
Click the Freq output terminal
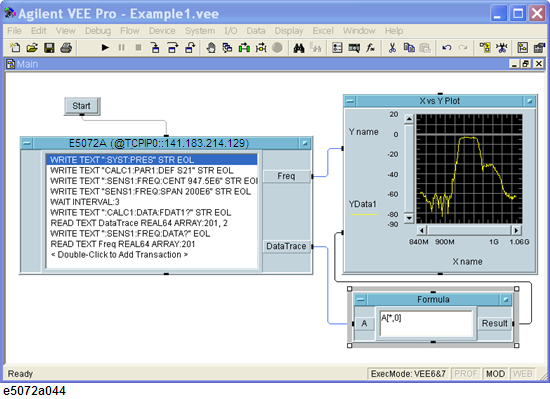pos(287,176)
